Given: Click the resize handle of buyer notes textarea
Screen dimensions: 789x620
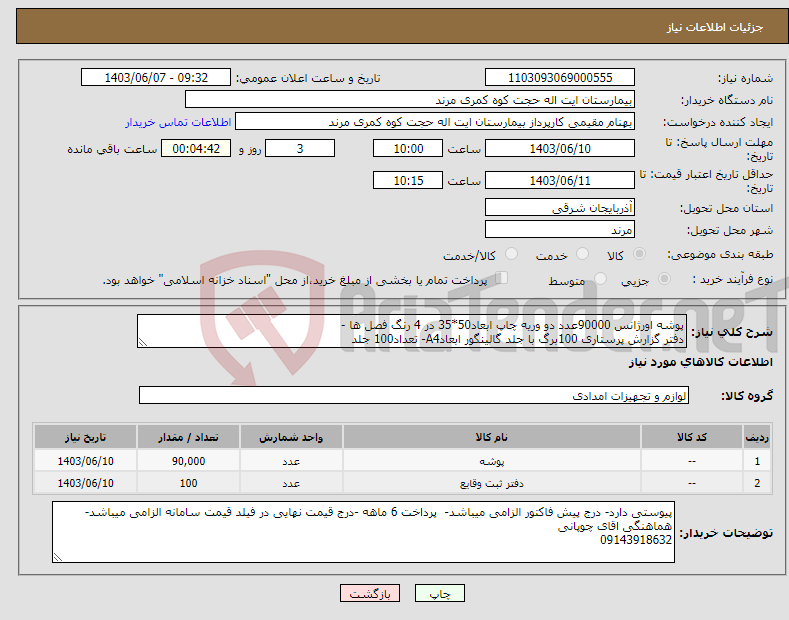Looking at the screenshot, I should click(x=58, y=557).
